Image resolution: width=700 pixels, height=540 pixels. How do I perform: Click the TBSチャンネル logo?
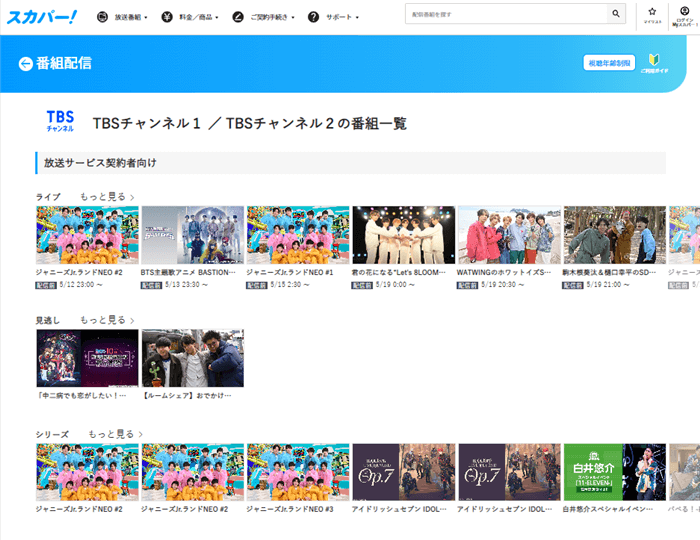coord(60,121)
